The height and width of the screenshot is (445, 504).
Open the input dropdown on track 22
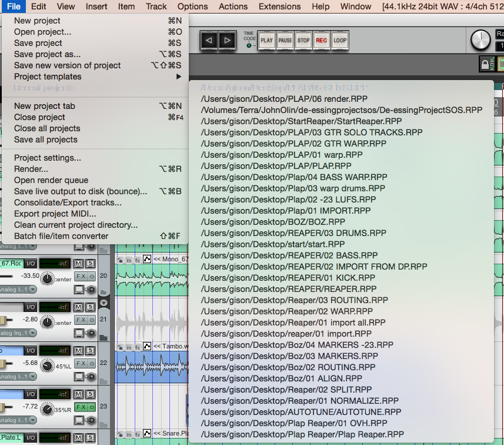[32, 377]
